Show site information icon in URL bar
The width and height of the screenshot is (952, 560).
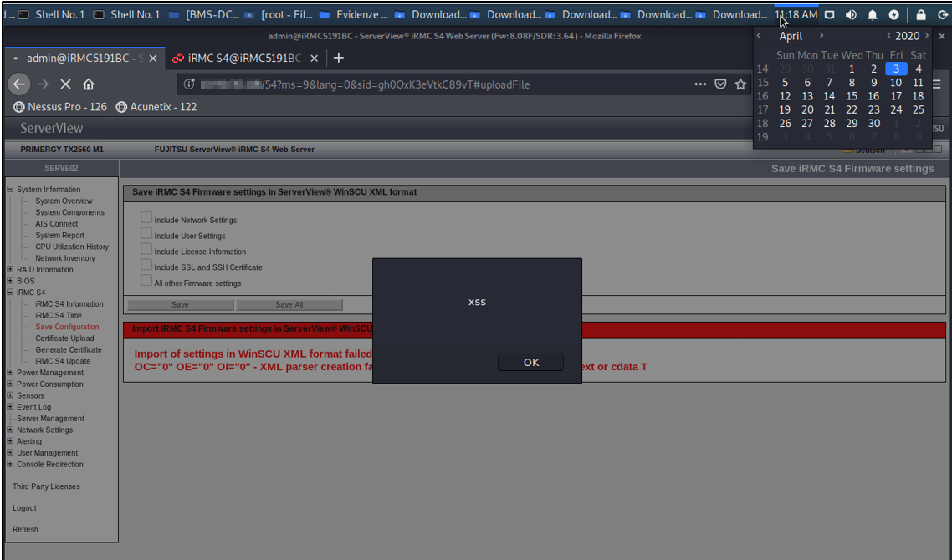tap(189, 84)
